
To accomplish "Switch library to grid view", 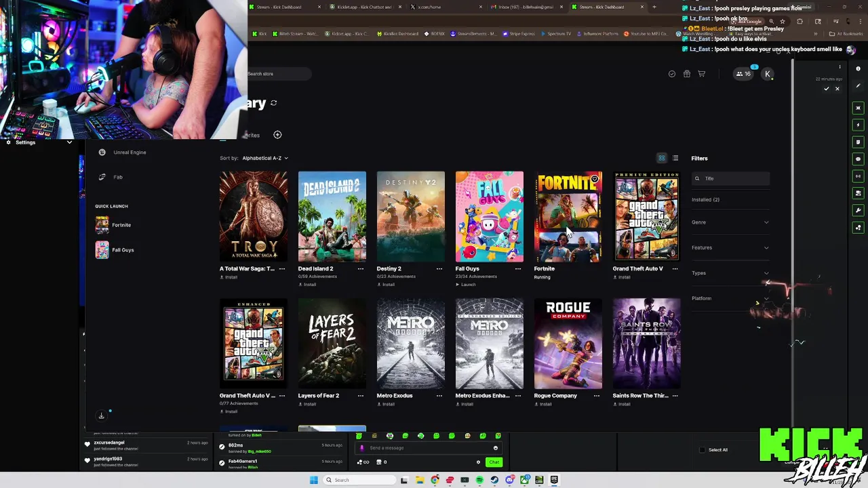I will (662, 158).
